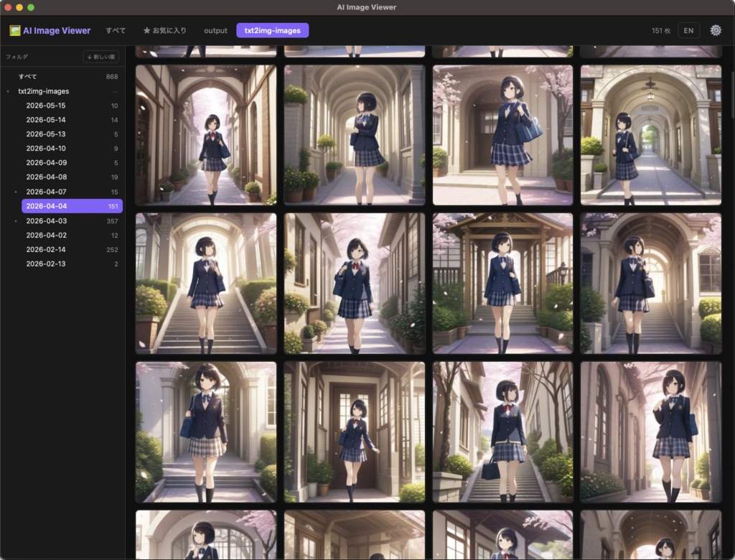The height and width of the screenshot is (560, 735).
Task: Open thumbnail of girl under wooden Japanese gate roof
Action: (x=502, y=284)
